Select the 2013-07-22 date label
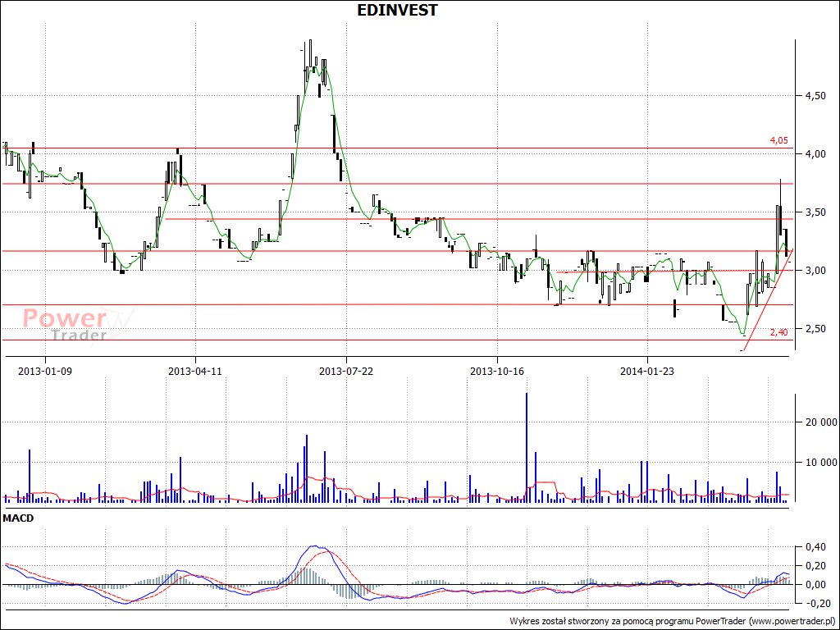The height and width of the screenshot is (630, 840). pyautogui.click(x=346, y=371)
